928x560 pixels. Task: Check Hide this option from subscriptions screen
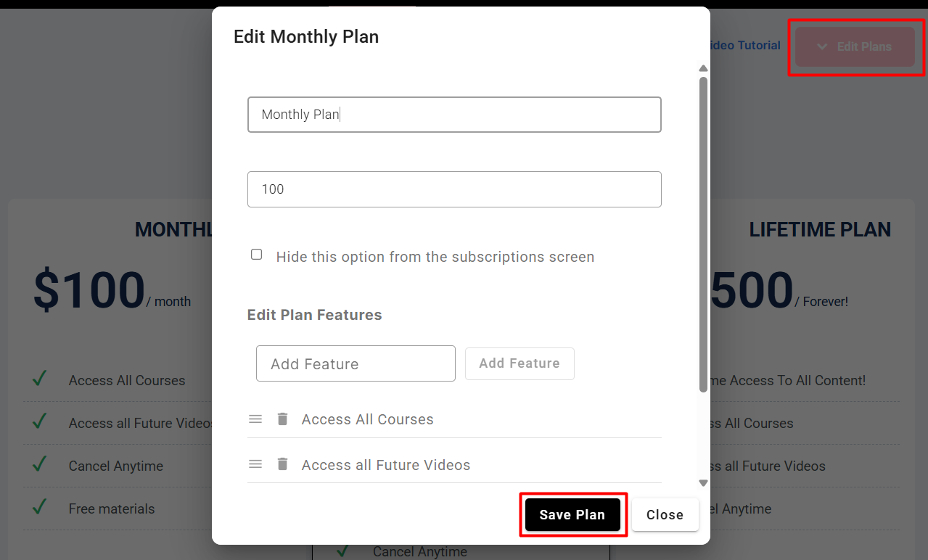coord(256,255)
